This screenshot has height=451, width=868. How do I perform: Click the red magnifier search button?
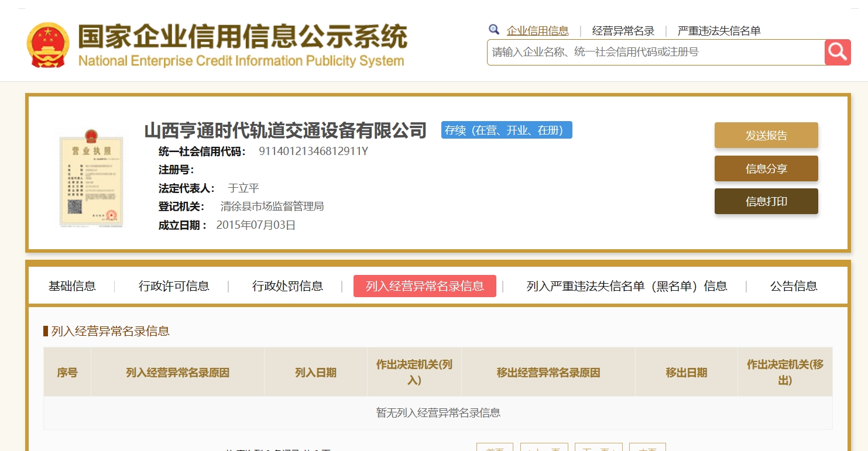838,53
